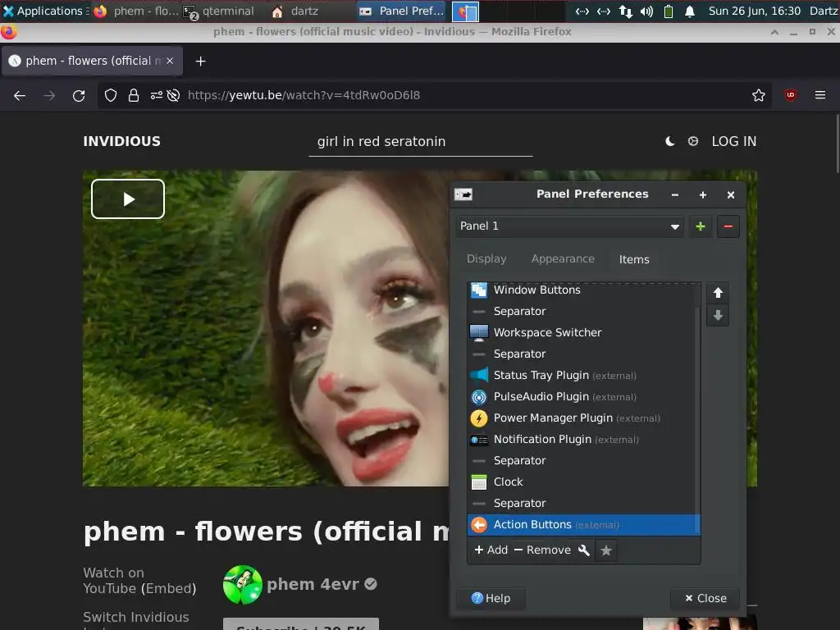
Task: Click the phem 4evr channel name
Action: point(313,584)
